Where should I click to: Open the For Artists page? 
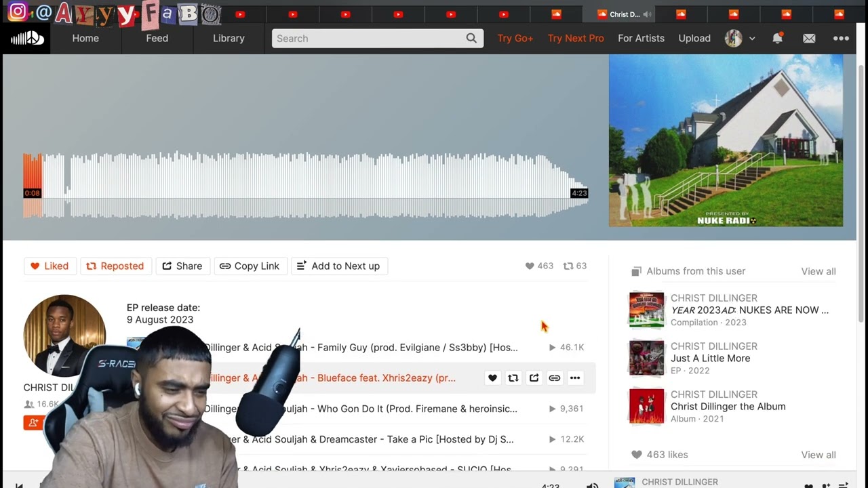click(641, 39)
